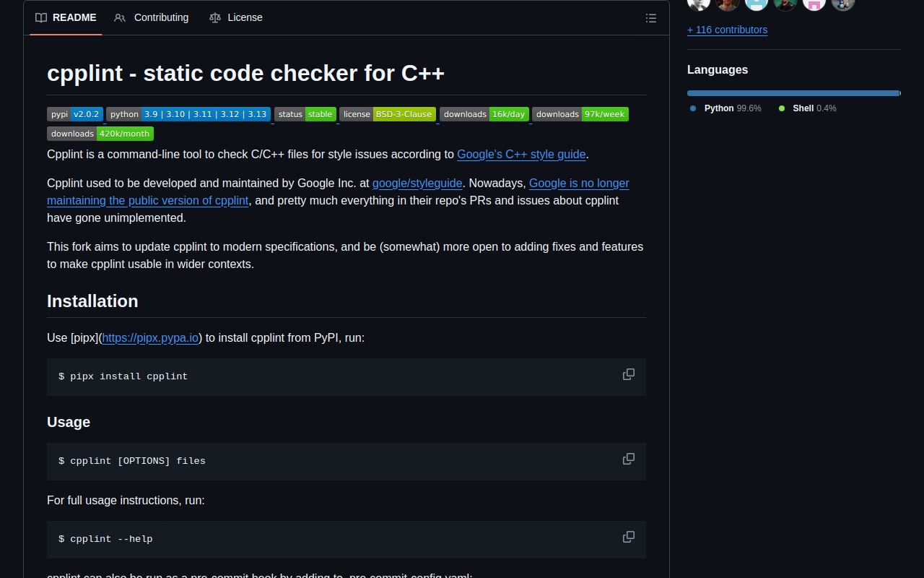
Task: Open the status stable badge
Action: pos(305,114)
